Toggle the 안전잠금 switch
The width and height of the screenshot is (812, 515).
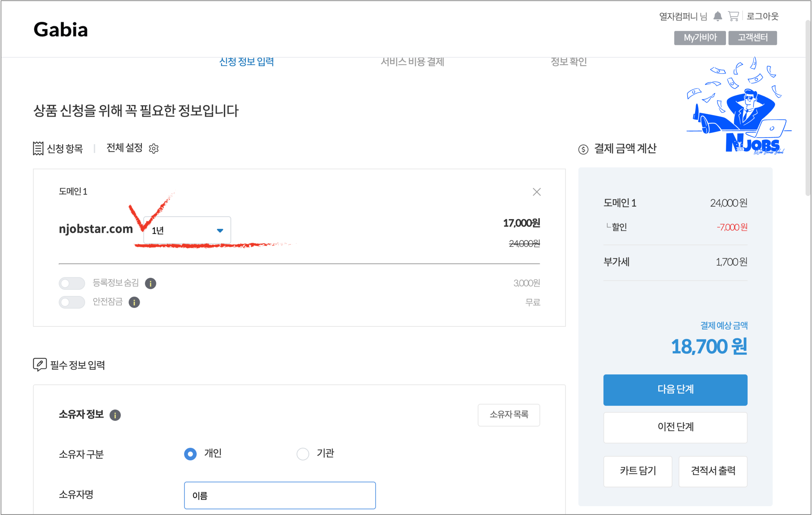(72, 302)
